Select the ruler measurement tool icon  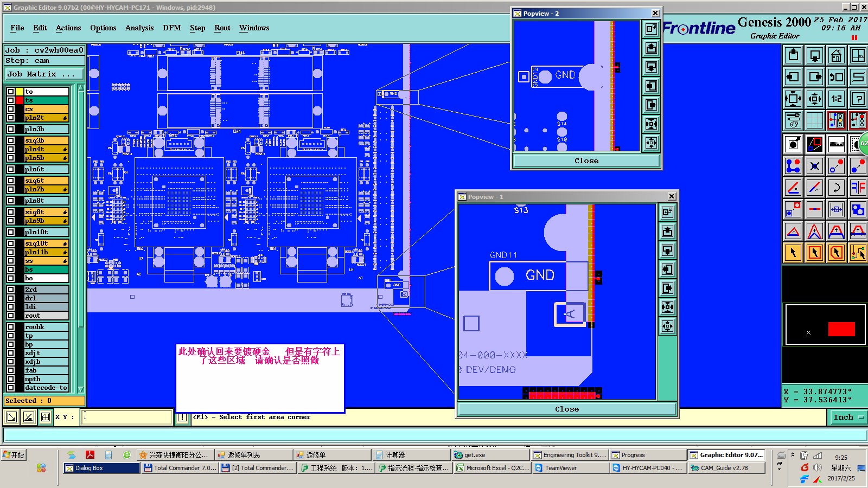(x=836, y=144)
